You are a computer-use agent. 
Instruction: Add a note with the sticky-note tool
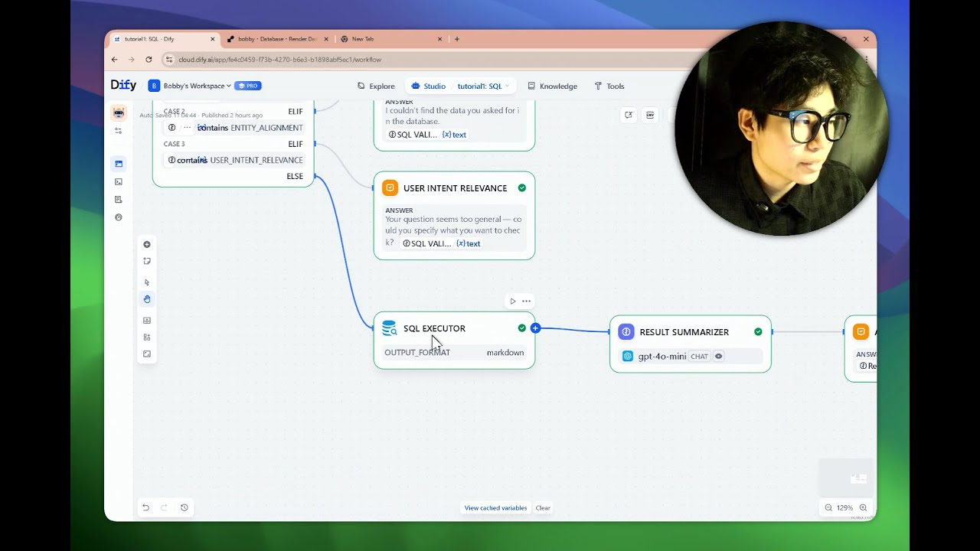point(147,261)
